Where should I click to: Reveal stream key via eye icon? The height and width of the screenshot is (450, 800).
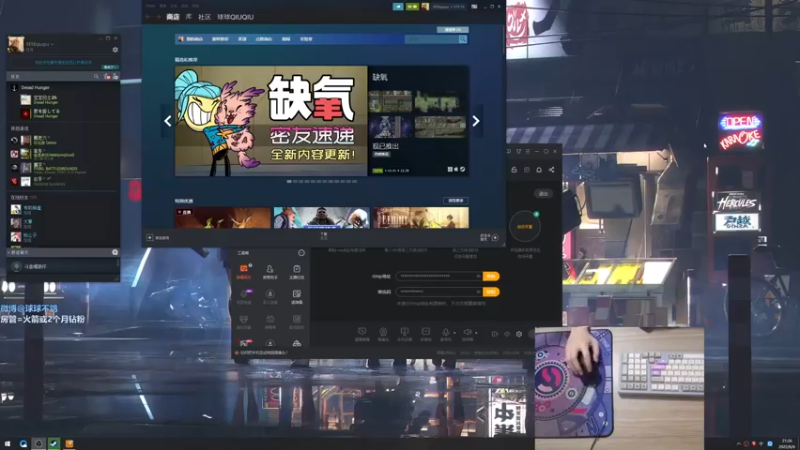478,291
